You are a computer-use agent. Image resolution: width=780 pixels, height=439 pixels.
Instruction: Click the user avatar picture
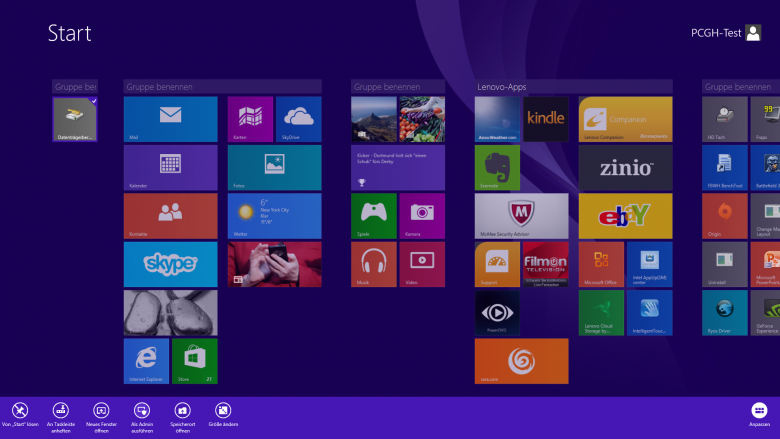tap(753, 33)
